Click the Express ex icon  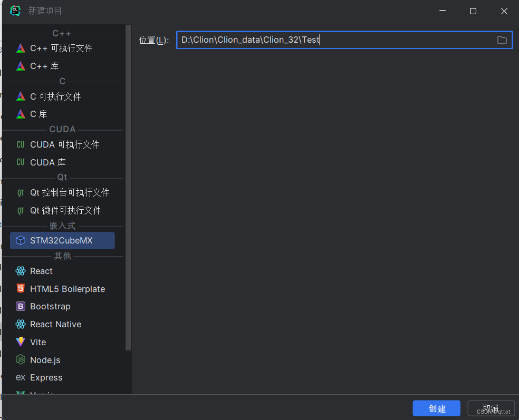pos(21,377)
